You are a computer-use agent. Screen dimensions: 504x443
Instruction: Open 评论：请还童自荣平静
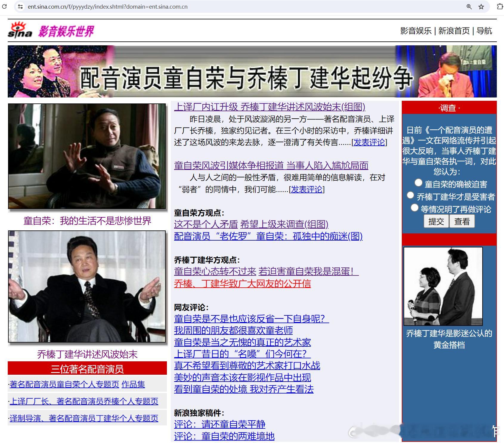pyautogui.click(x=220, y=424)
